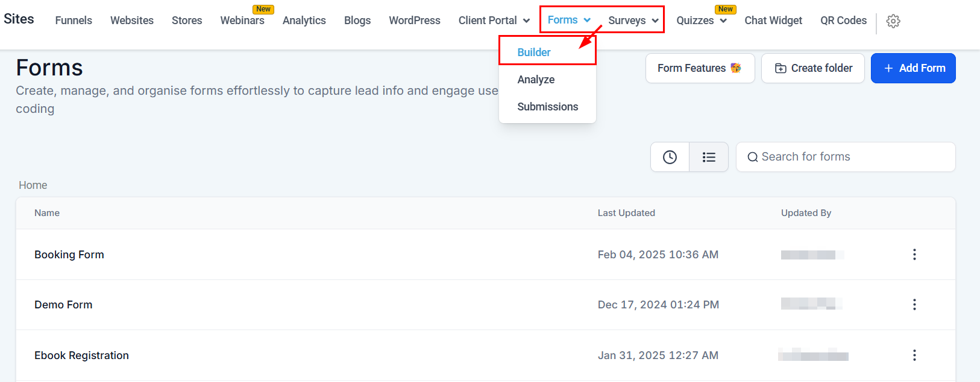
Task: Open the Client Portal dropdown
Action: point(494,21)
